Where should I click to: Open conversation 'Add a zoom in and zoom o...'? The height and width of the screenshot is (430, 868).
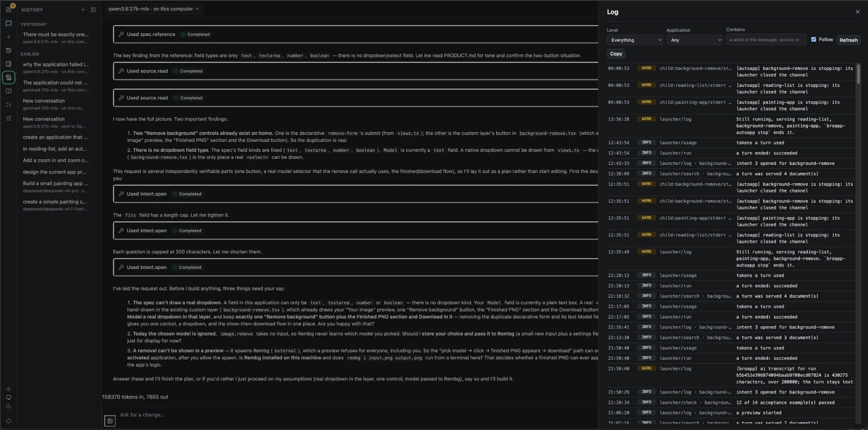56,160
